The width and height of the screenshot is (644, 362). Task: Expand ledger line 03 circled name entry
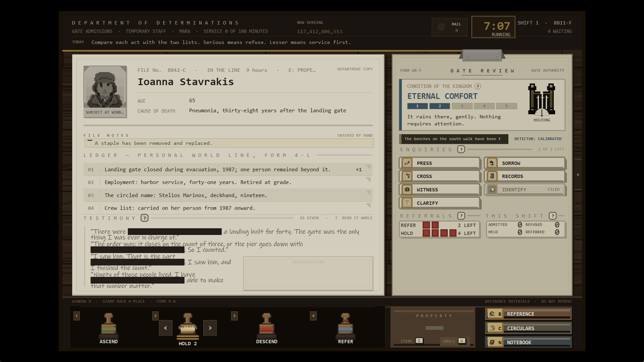coord(228,195)
